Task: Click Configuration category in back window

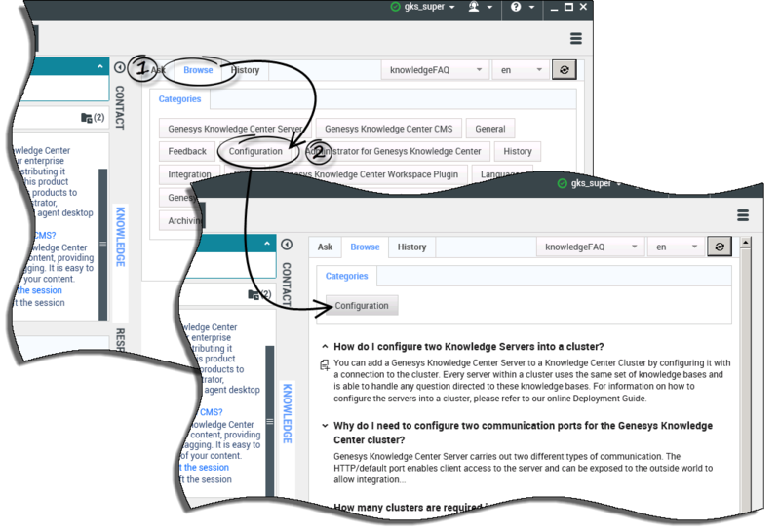Action: (255, 151)
